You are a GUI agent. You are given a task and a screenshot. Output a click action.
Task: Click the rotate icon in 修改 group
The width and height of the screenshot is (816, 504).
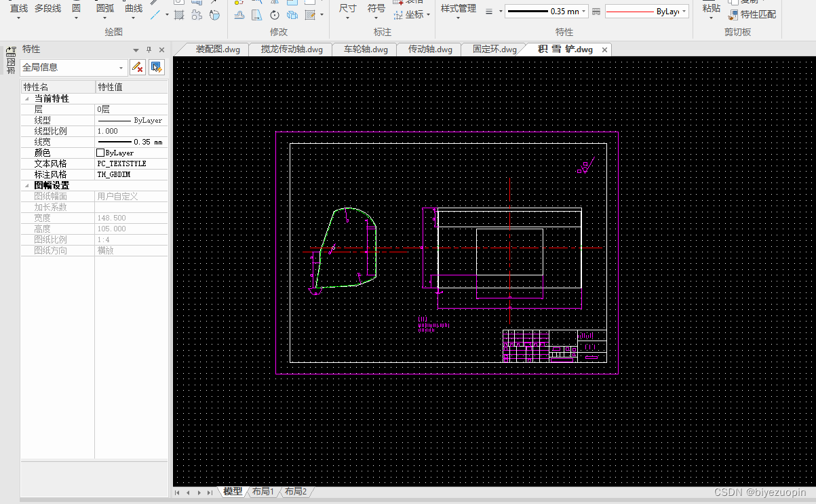coord(275,14)
